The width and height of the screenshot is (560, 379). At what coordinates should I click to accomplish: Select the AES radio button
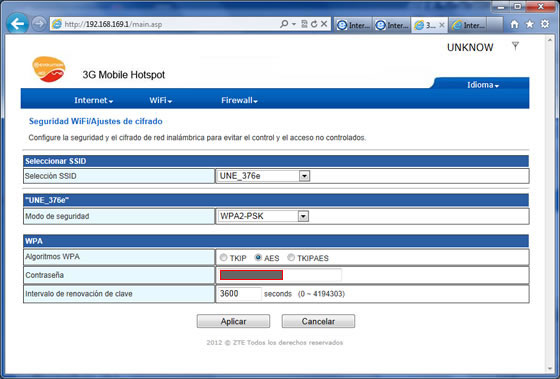click(x=258, y=257)
